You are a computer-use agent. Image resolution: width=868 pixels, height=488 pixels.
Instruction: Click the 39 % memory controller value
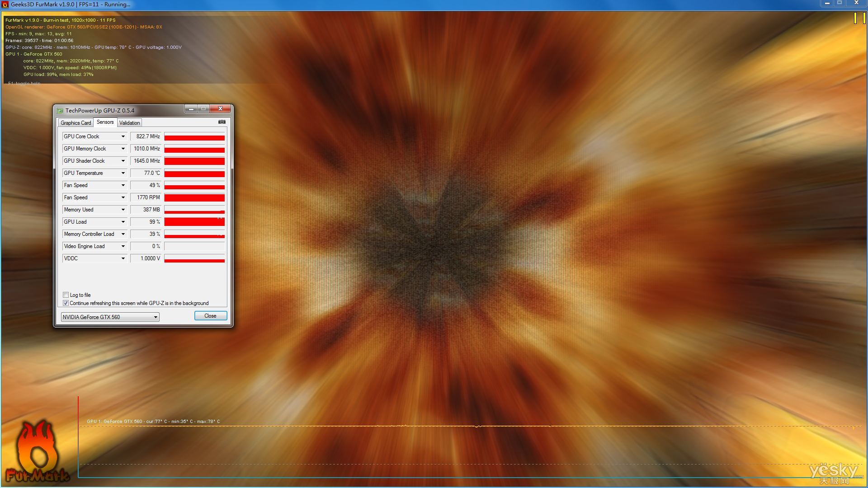[x=146, y=234]
